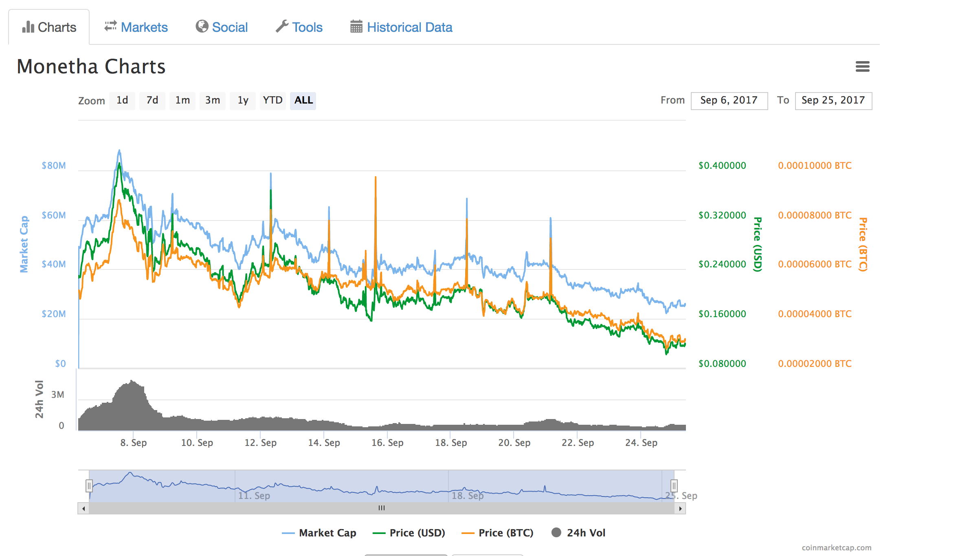980x556 pixels.
Task: Click the navigator scrollbar left arrow
Action: tap(83, 508)
